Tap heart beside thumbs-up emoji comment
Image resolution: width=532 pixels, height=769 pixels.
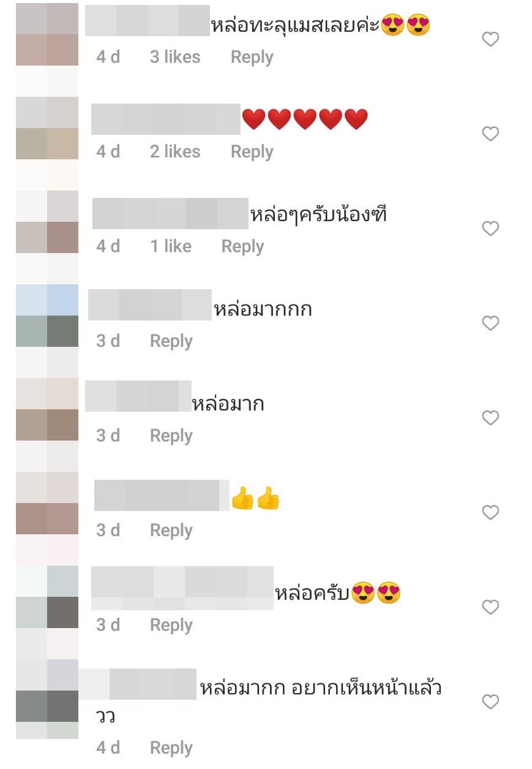click(x=490, y=513)
